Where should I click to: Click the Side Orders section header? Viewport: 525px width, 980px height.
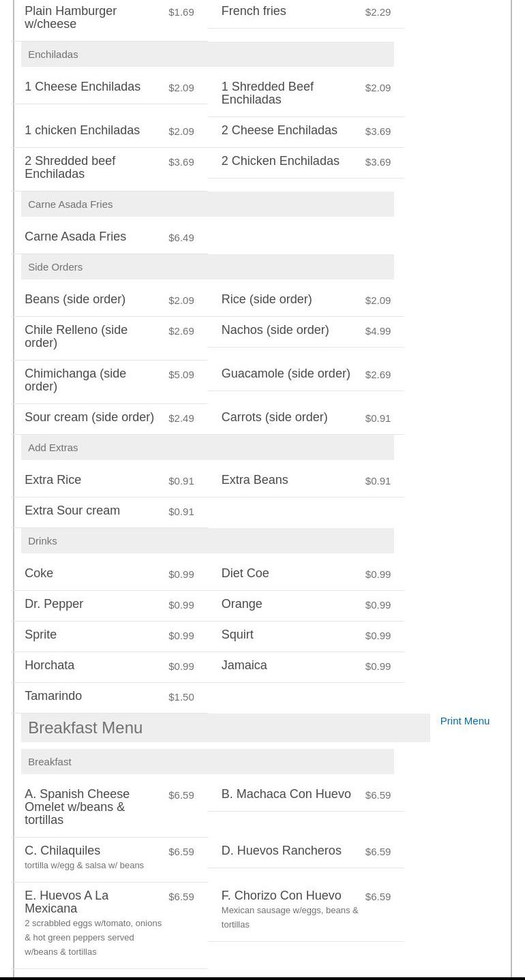point(55,267)
